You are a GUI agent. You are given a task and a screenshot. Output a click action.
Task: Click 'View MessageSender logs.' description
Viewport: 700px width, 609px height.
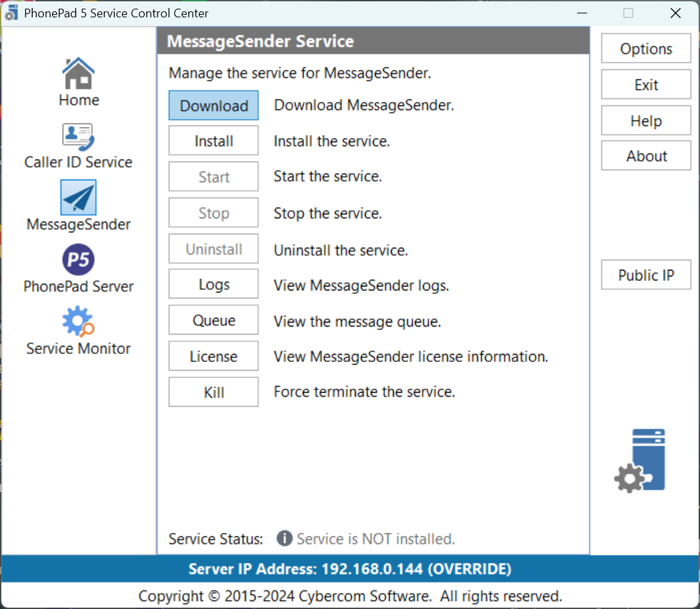361,285
